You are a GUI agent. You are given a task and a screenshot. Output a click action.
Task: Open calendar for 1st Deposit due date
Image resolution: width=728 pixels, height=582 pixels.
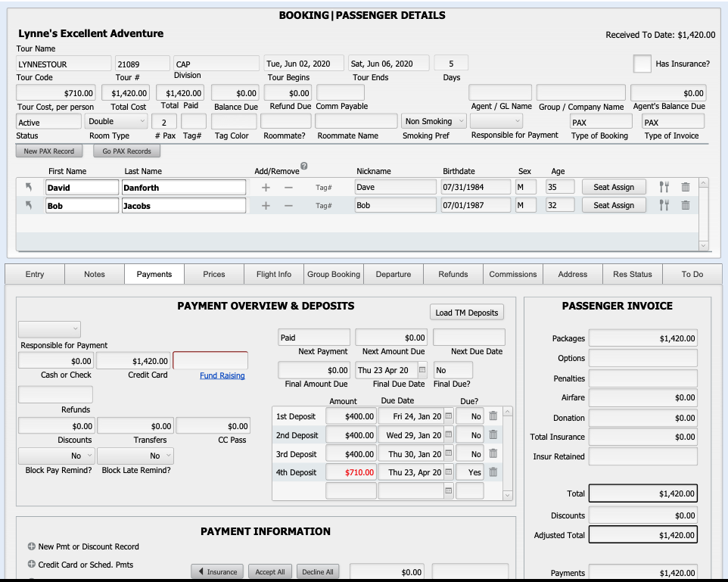tap(449, 416)
